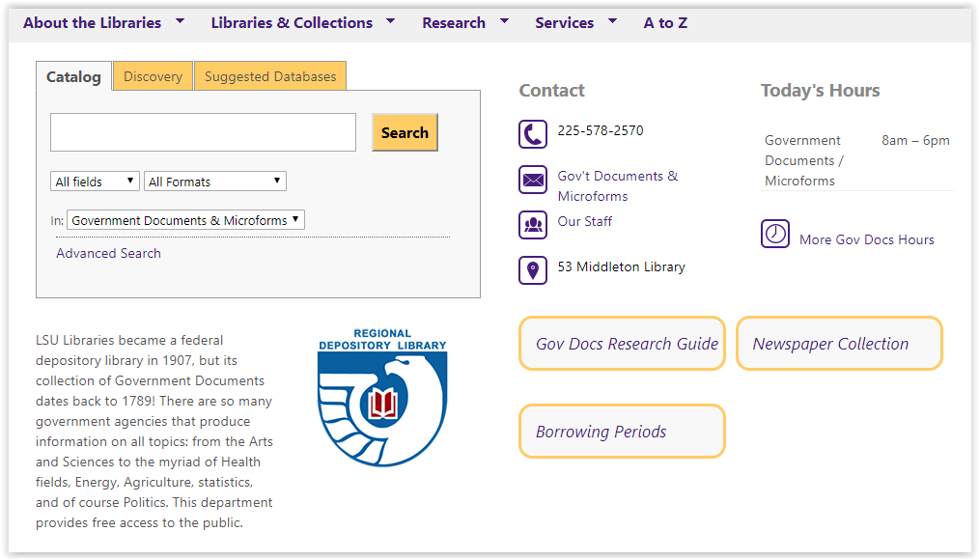This screenshot has height=560, width=979.
Task: Open the Our Staff link
Action: click(585, 222)
